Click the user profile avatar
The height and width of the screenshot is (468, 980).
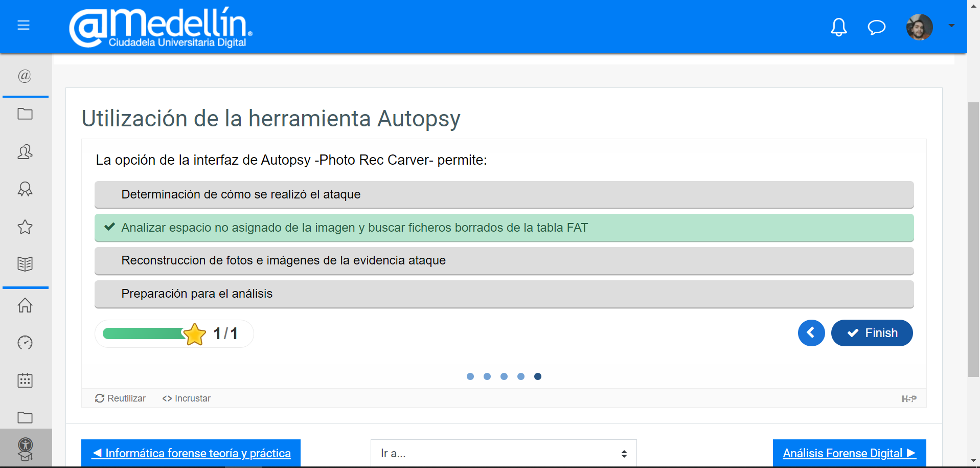tap(919, 27)
